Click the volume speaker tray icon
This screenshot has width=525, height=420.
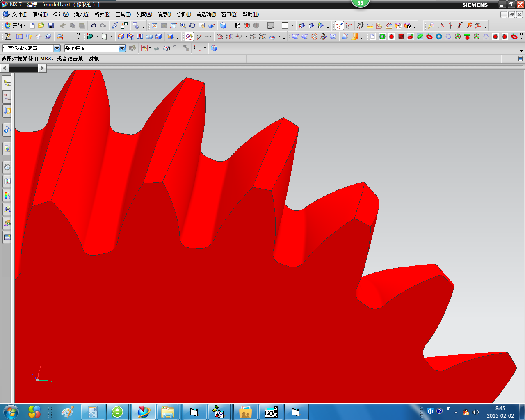coord(476,412)
